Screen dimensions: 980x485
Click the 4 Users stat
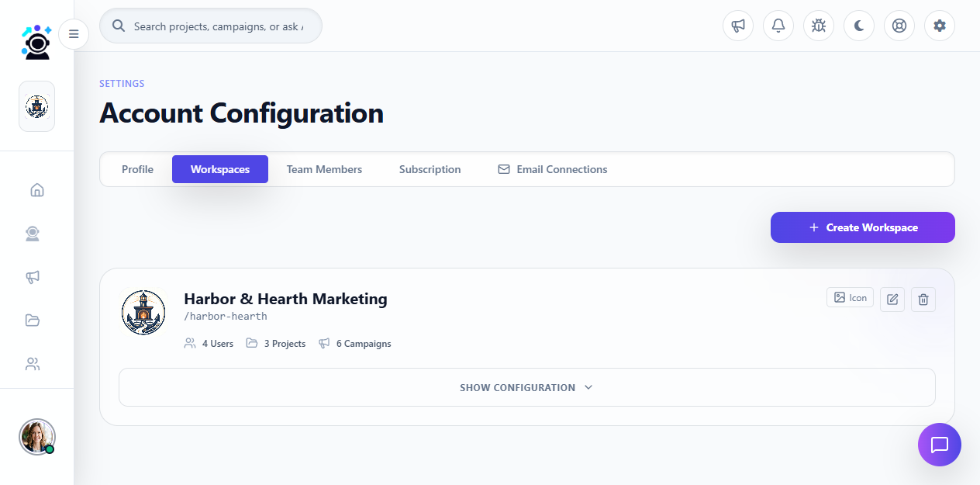(209, 343)
